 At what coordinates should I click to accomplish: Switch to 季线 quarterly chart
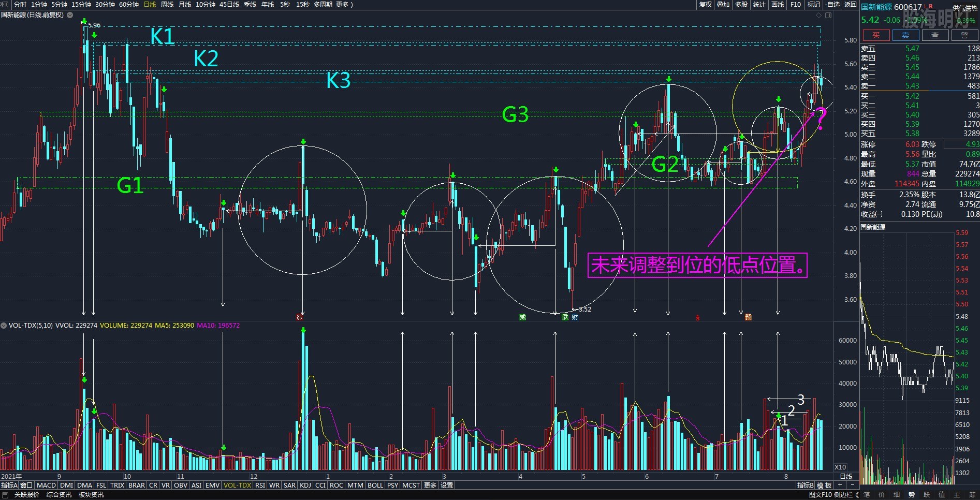coord(250,4)
